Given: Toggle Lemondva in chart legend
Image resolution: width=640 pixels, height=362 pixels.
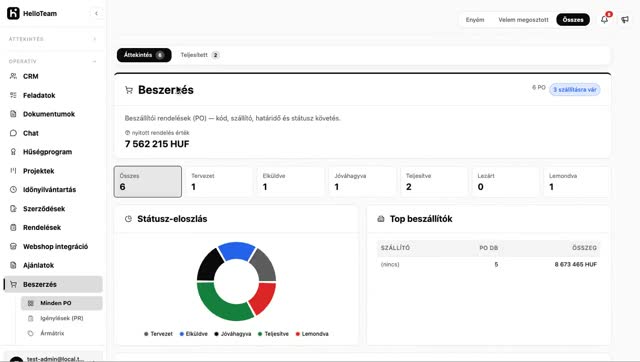Looking at the screenshot, I should pyautogui.click(x=312, y=334).
